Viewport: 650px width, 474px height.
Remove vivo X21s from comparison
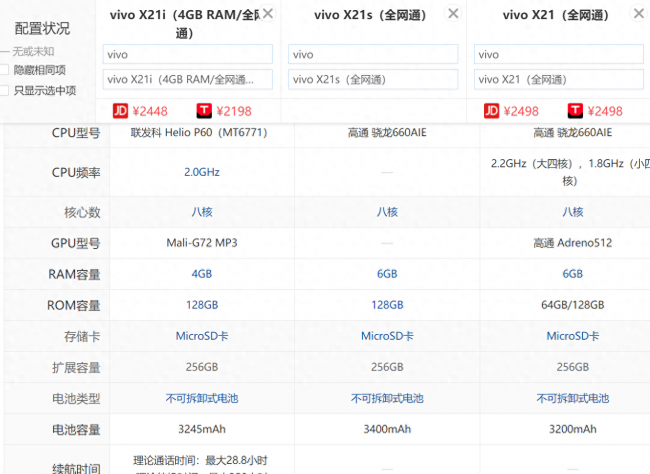(x=453, y=14)
